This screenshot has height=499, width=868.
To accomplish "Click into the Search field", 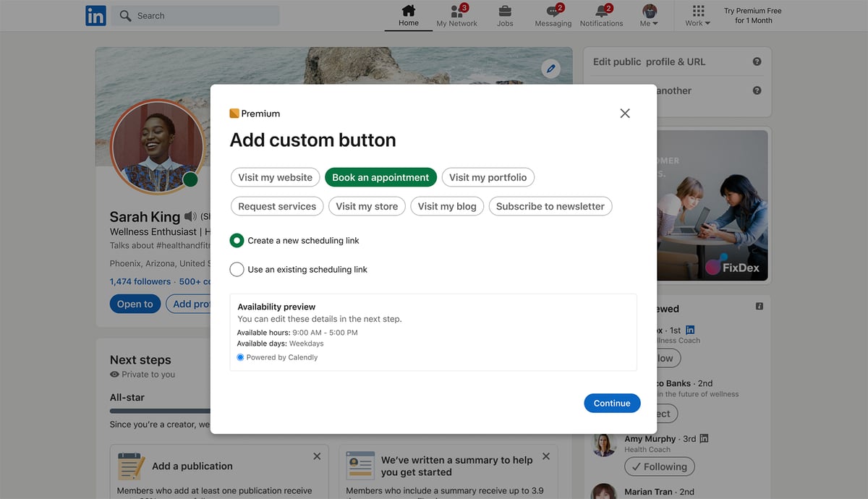I will (x=195, y=15).
